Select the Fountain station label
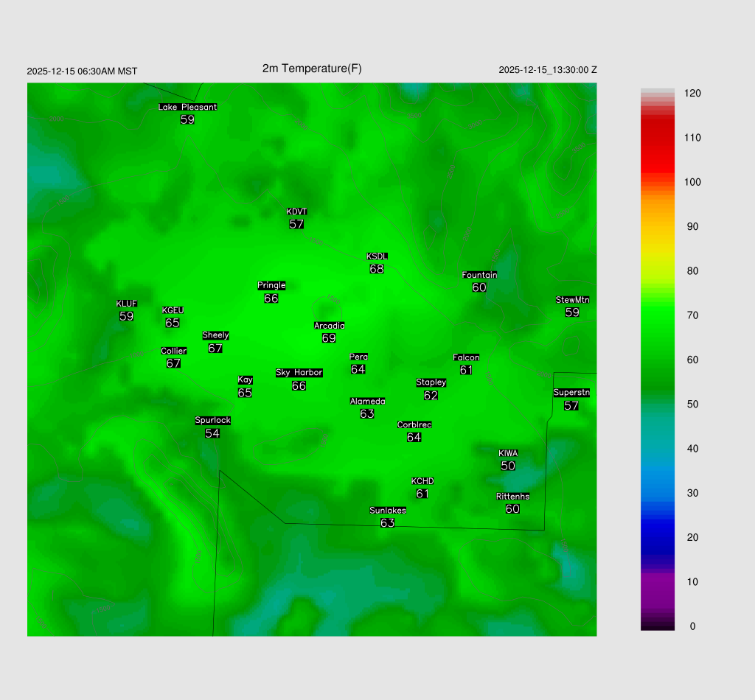The image size is (755, 700). pos(479,275)
